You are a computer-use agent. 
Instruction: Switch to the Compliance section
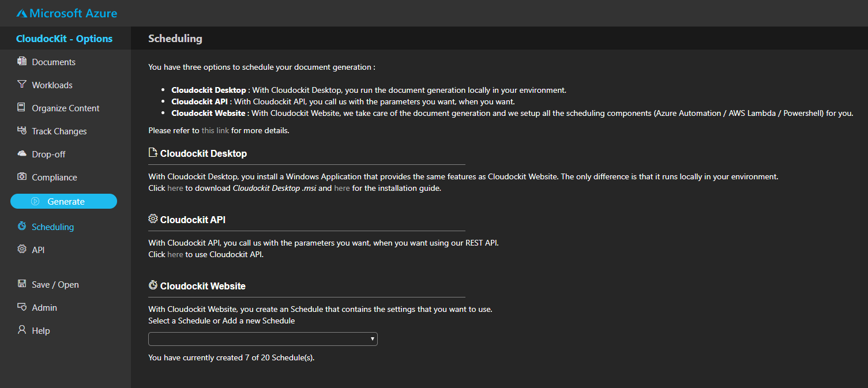click(54, 178)
